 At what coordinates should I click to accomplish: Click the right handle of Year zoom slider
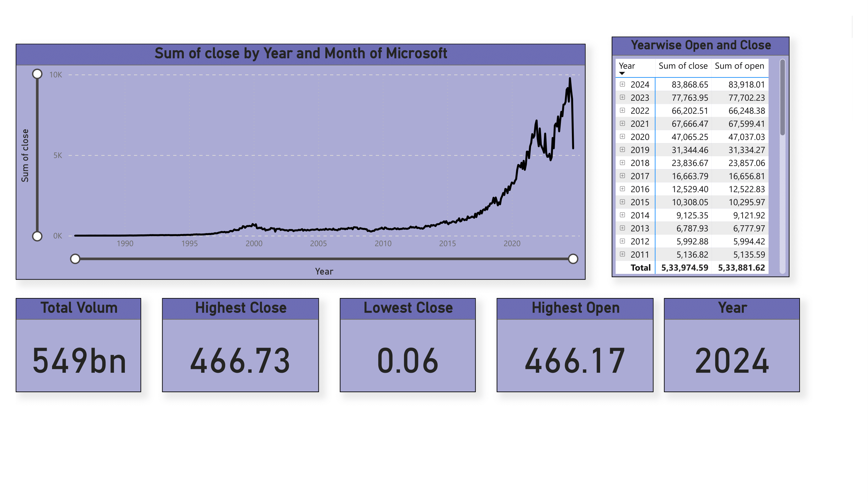(x=573, y=259)
